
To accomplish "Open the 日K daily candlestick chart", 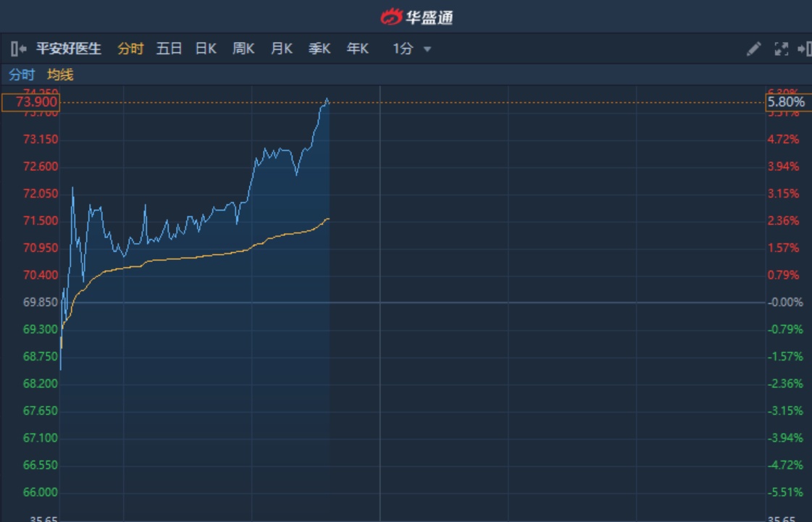I will [x=206, y=49].
